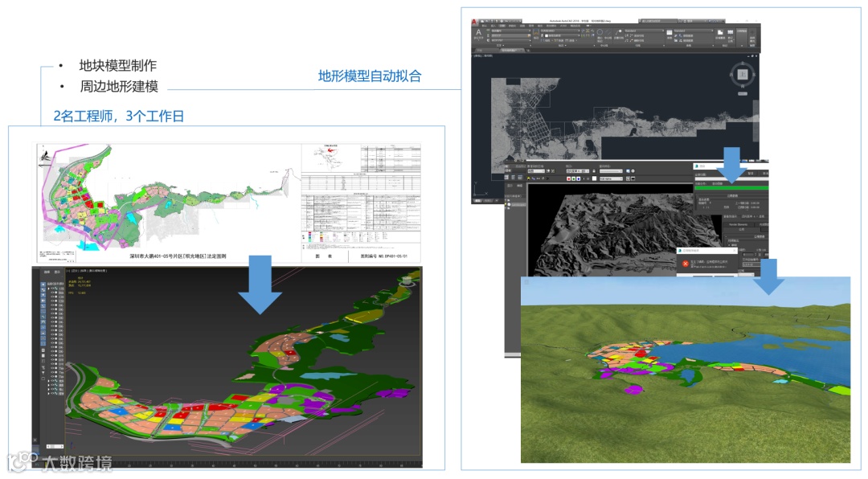Click lights display filter in scene explorer
This screenshot has height=479, width=868.
(43, 295)
